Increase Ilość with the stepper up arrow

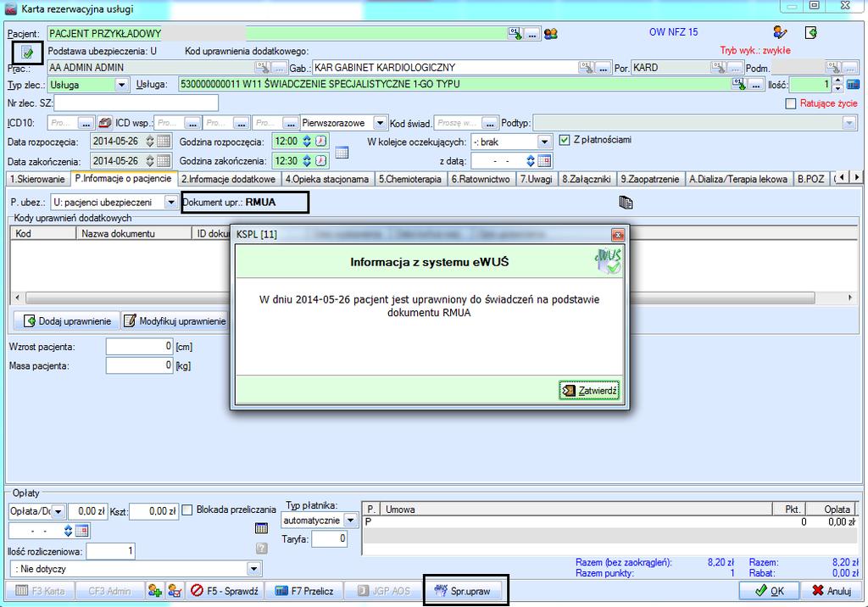point(837,81)
